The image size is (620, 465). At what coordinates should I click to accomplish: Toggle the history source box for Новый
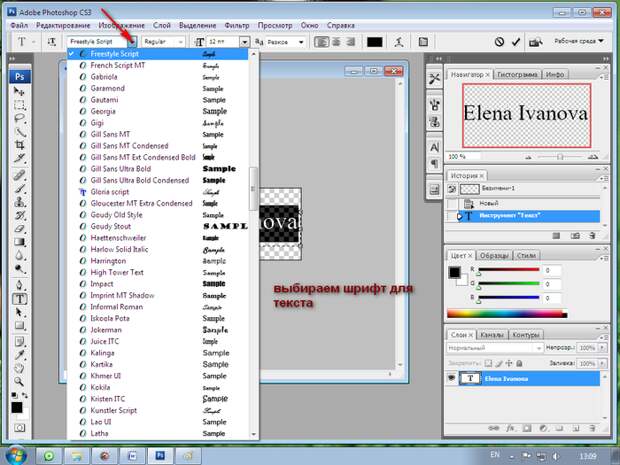(452, 204)
